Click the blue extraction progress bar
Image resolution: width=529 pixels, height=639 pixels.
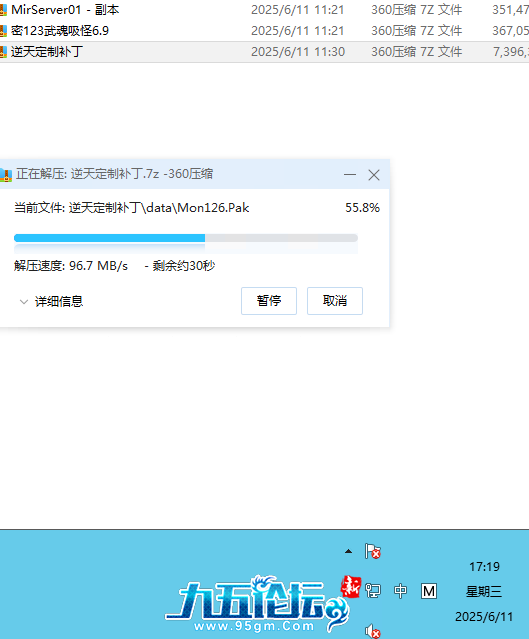(x=186, y=238)
